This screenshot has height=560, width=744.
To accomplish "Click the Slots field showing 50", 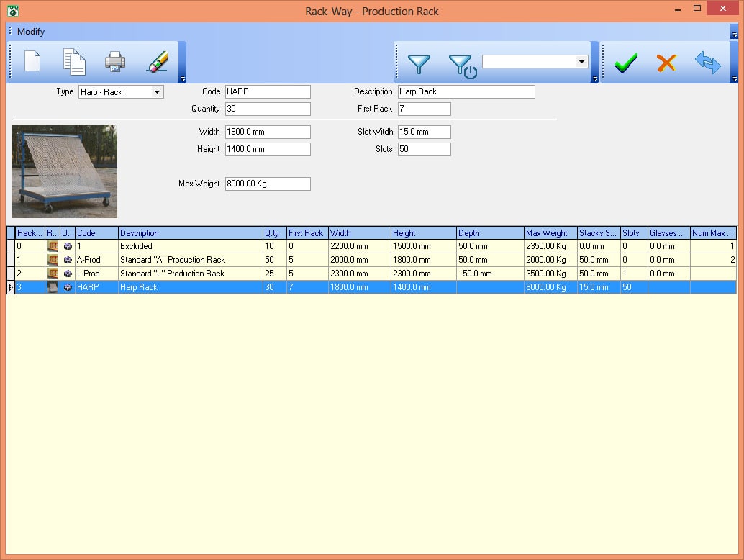I will [x=425, y=149].
